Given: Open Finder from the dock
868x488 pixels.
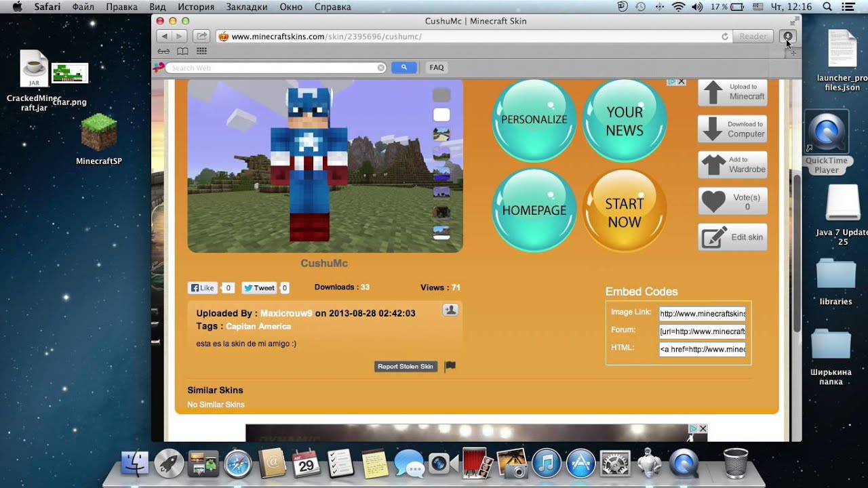Looking at the screenshot, I should (x=135, y=464).
